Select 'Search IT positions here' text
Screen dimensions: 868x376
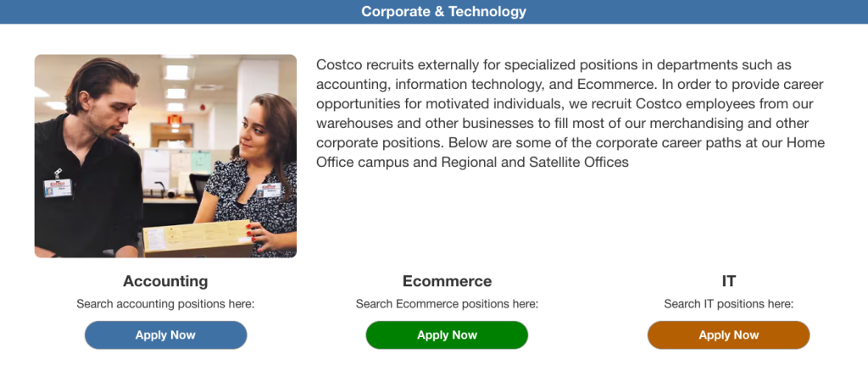point(728,304)
